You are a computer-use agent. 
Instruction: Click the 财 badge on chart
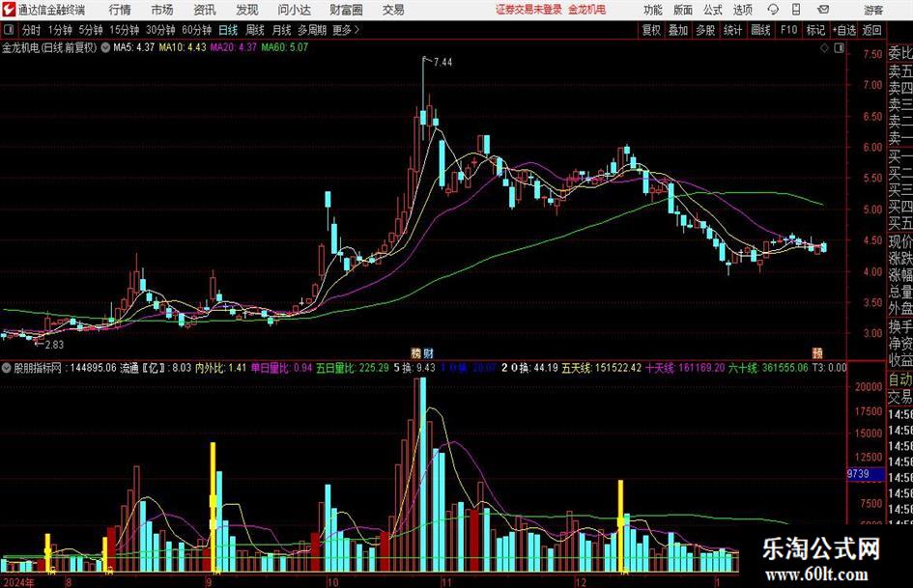[x=429, y=352]
